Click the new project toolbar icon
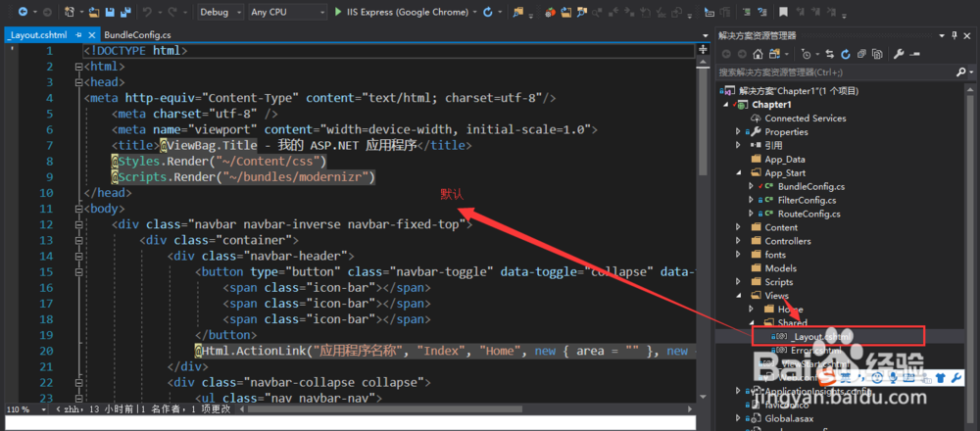Viewport: 980px width, 431px height. click(x=70, y=12)
